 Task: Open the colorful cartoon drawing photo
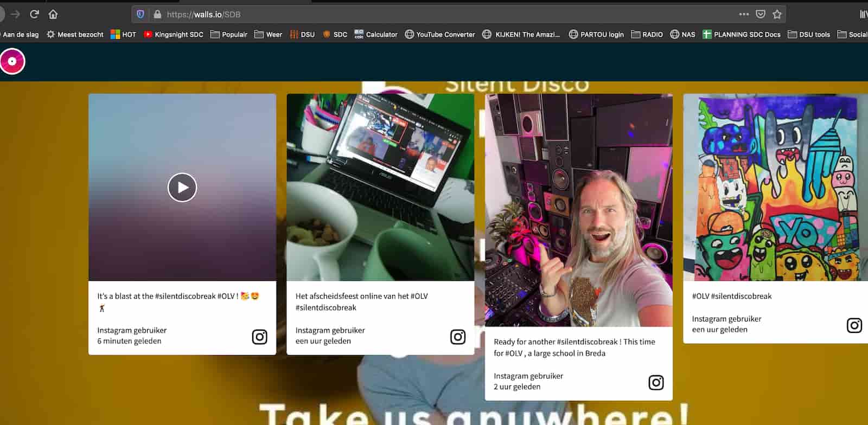coord(776,187)
